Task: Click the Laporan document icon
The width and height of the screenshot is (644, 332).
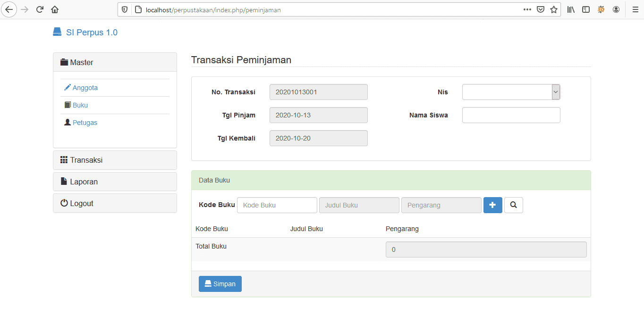Action: (x=65, y=182)
